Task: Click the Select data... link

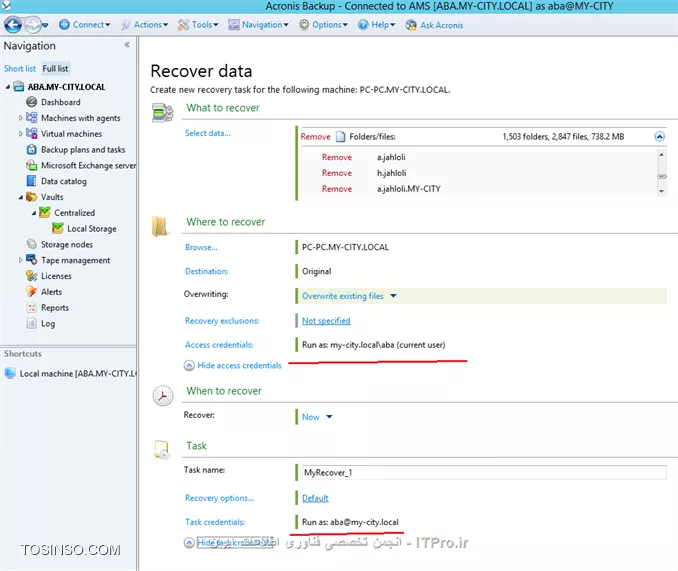Action: (208, 133)
